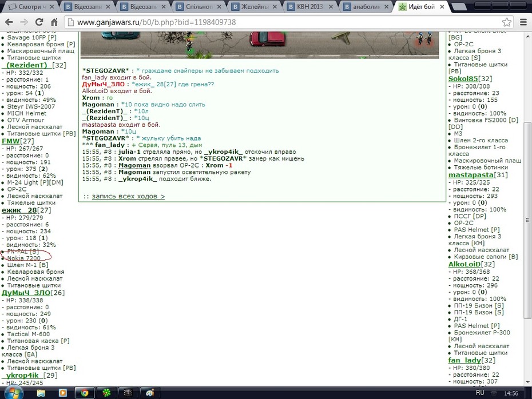The height and width of the screenshot is (399, 532).
Task: Switch to the first 'Відеозапи' tab
Action: pos(88,6)
